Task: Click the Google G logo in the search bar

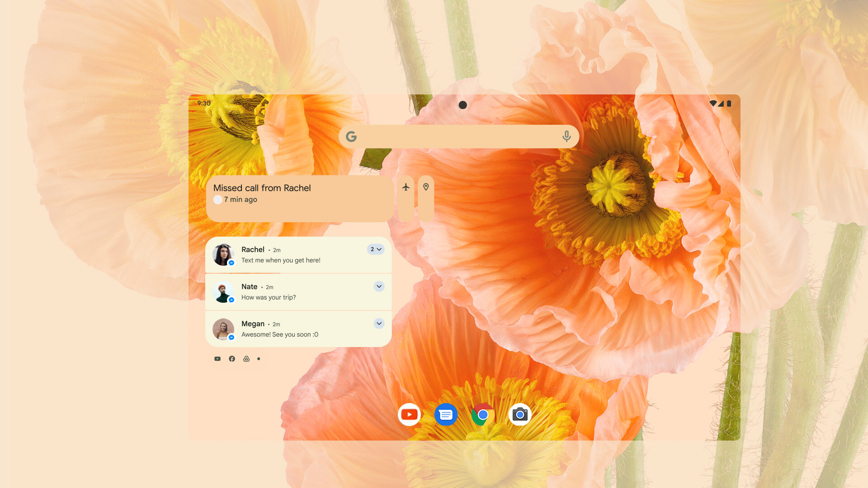Action: pos(352,136)
